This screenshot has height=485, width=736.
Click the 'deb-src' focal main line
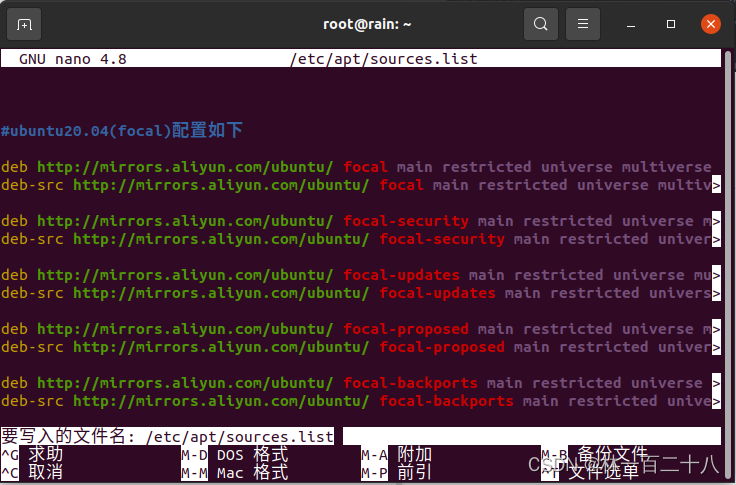[x=360, y=185]
